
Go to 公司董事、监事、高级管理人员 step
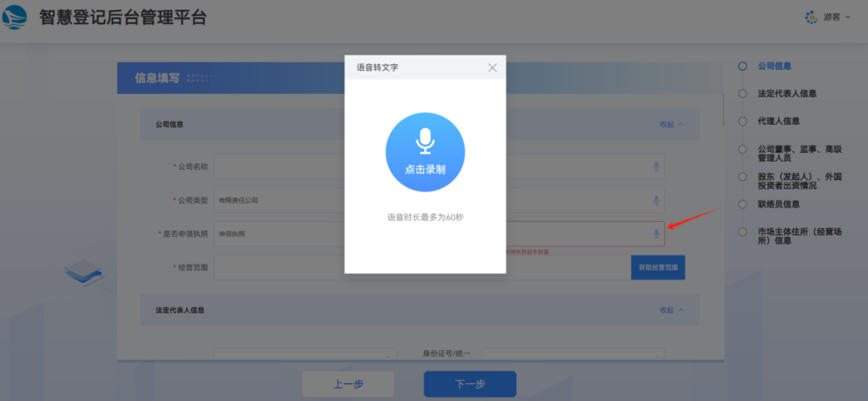[x=799, y=153]
